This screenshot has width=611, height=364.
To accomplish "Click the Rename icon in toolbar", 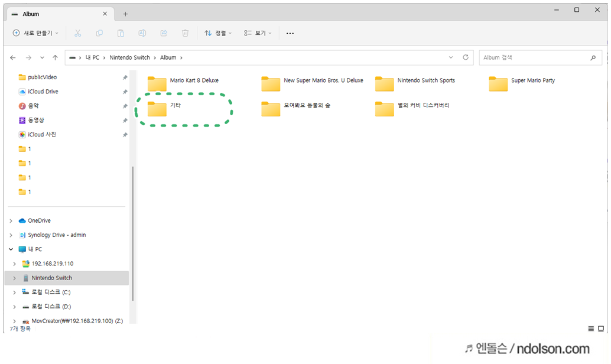I will point(142,33).
